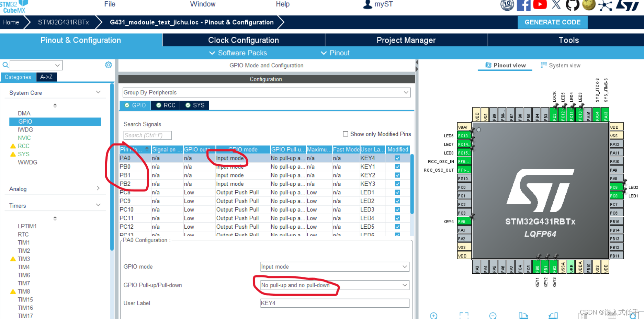Click the STM32G431RBTx breadcrumb

point(63,22)
